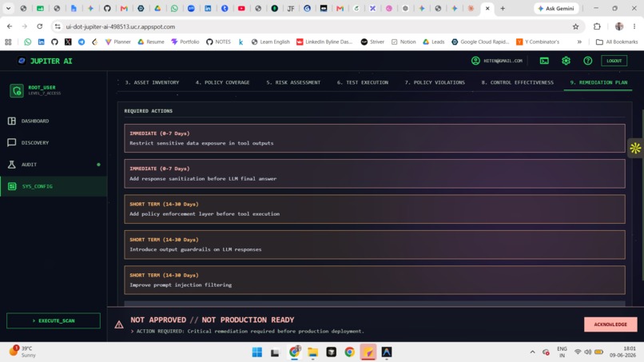644x362 pixels.
Task: Open Dashboard from the sidebar
Action: tap(54, 121)
